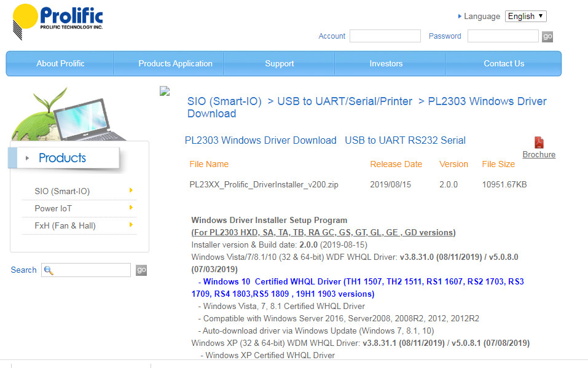Screen dimensions: 588x368
Task: Click the Windows Driver Installer Setup Program heading
Action: click(269, 220)
